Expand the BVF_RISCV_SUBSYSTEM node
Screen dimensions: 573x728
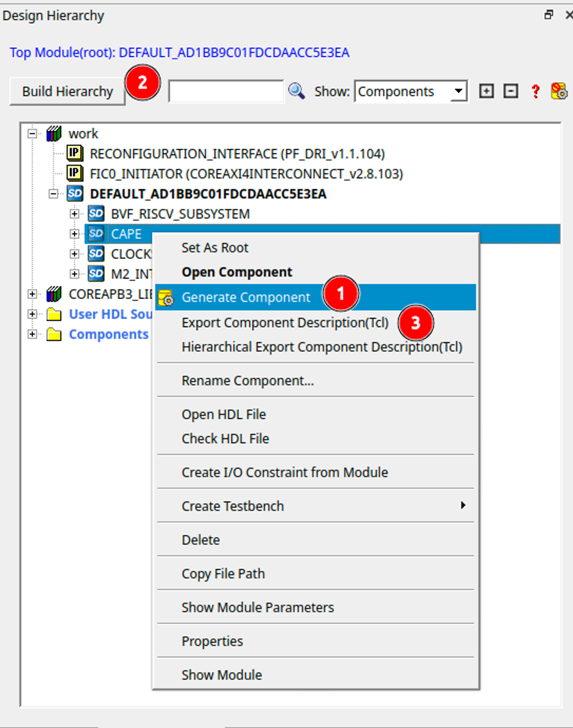click(x=74, y=214)
